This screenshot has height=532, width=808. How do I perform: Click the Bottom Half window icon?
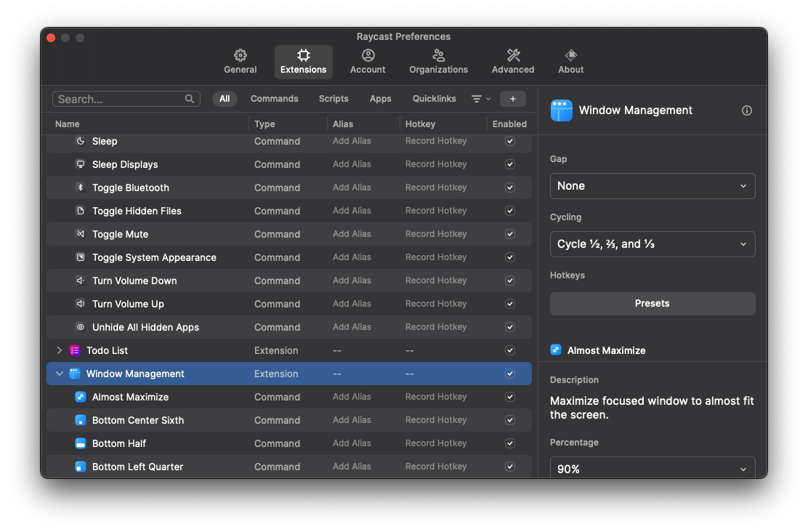point(81,443)
